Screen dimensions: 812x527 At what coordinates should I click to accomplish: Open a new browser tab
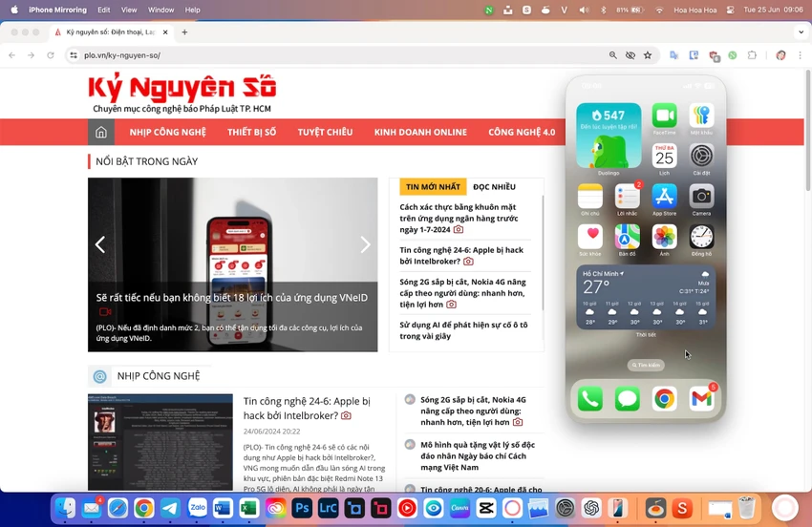click(x=184, y=32)
